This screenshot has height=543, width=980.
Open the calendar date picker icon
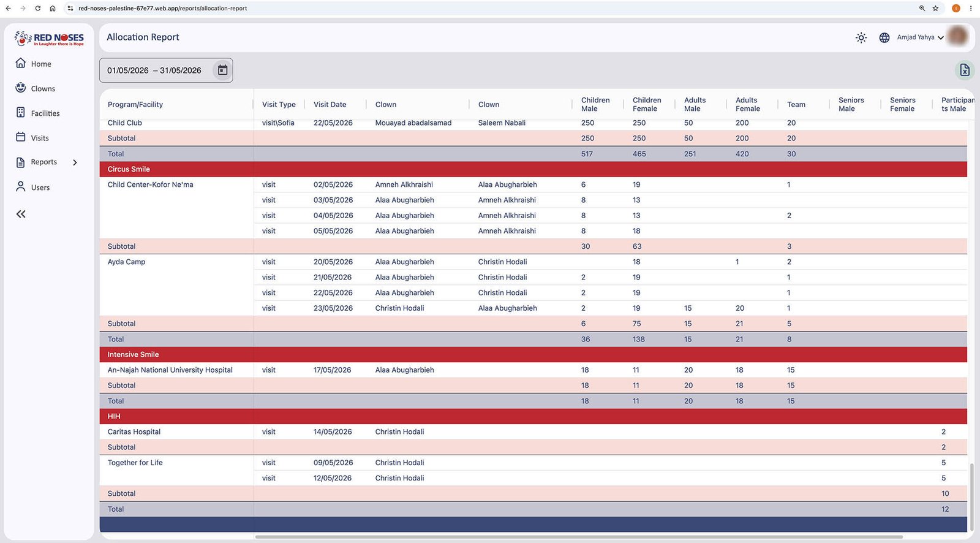[222, 70]
